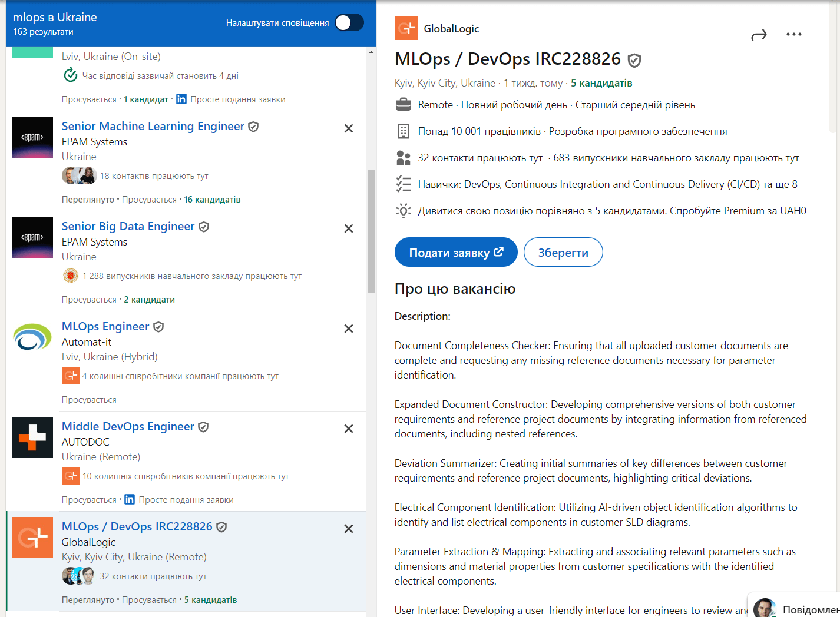Image resolution: width=840 pixels, height=617 pixels.
Task: Click LinkedIn Easy Apply icon in Lviv On-site job
Action: 181,99
